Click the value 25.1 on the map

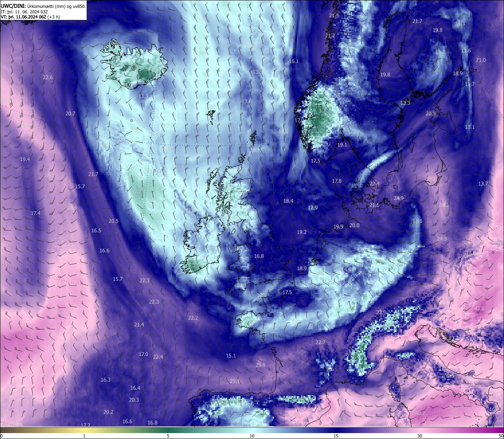[x=235, y=381]
